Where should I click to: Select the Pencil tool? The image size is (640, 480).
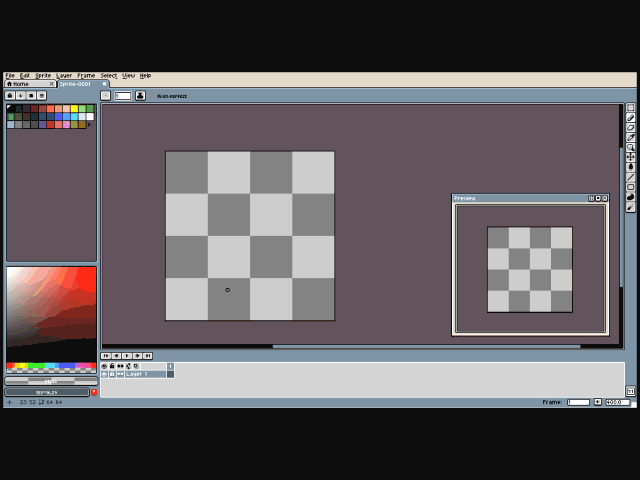pos(631,118)
